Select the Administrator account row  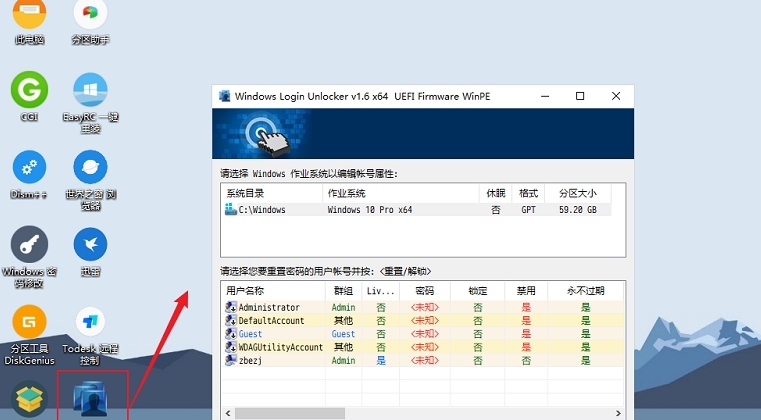[423, 307]
